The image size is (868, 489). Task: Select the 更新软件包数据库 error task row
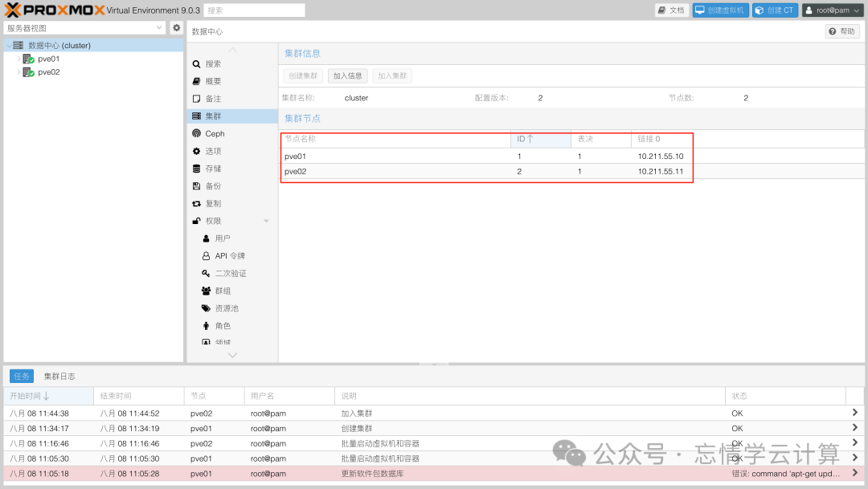pyautogui.click(x=433, y=474)
